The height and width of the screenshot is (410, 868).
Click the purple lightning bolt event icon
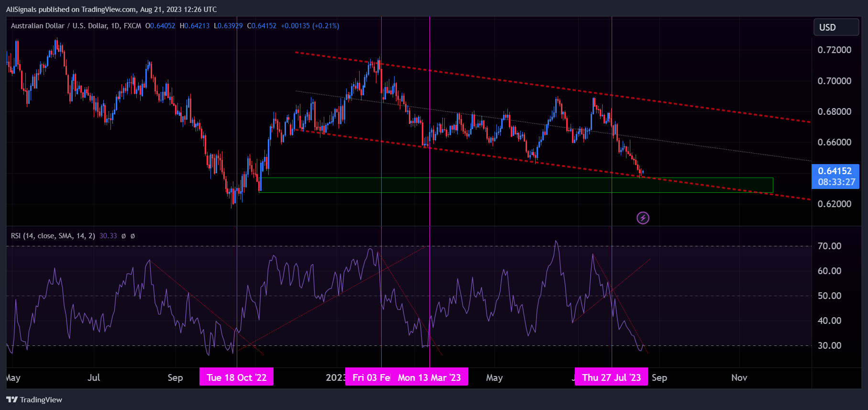(x=643, y=218)
